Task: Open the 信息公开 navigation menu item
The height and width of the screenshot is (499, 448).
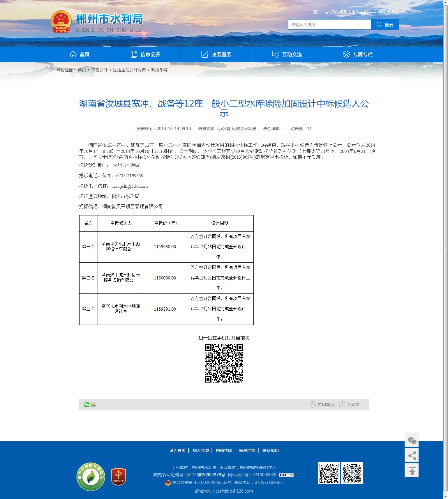Action: point(145,54)
